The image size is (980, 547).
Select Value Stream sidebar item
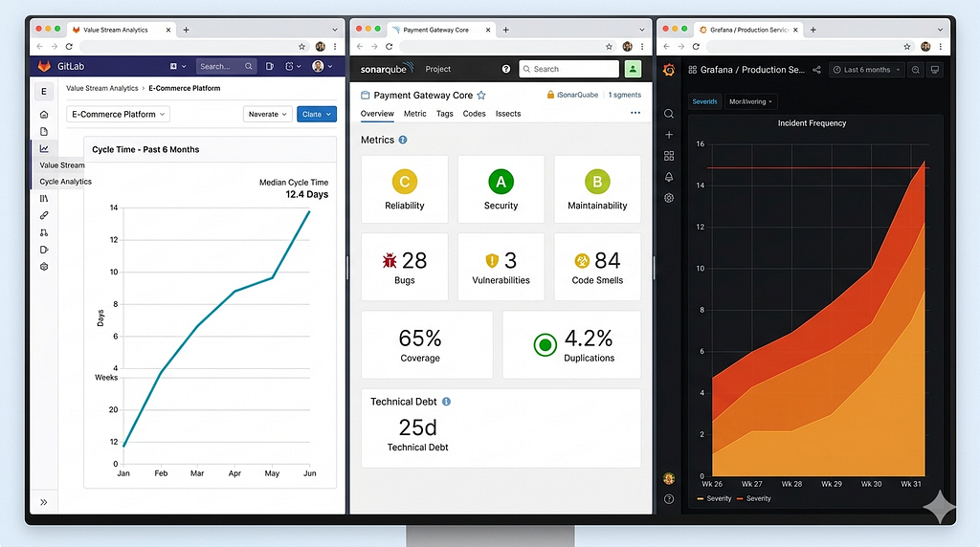61,164
